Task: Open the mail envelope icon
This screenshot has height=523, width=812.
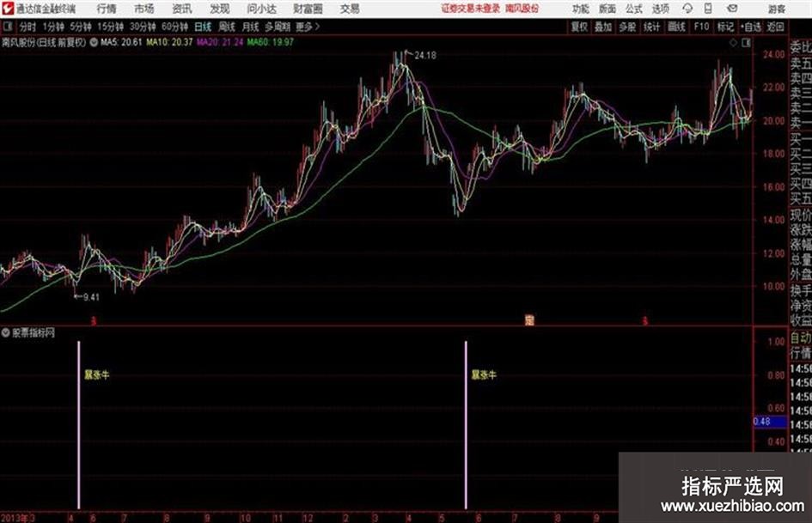Action: pyautogui.click(x=732, y=9)
